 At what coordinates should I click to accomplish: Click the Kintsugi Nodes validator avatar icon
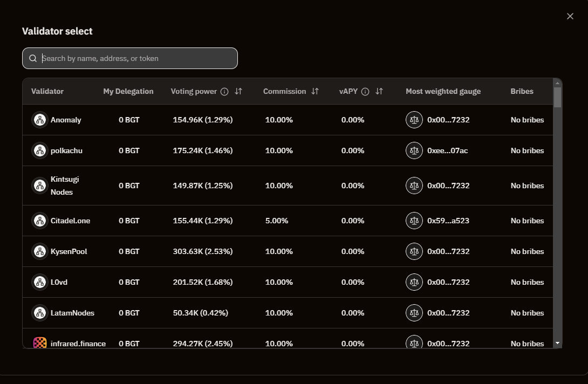point(40,186)
